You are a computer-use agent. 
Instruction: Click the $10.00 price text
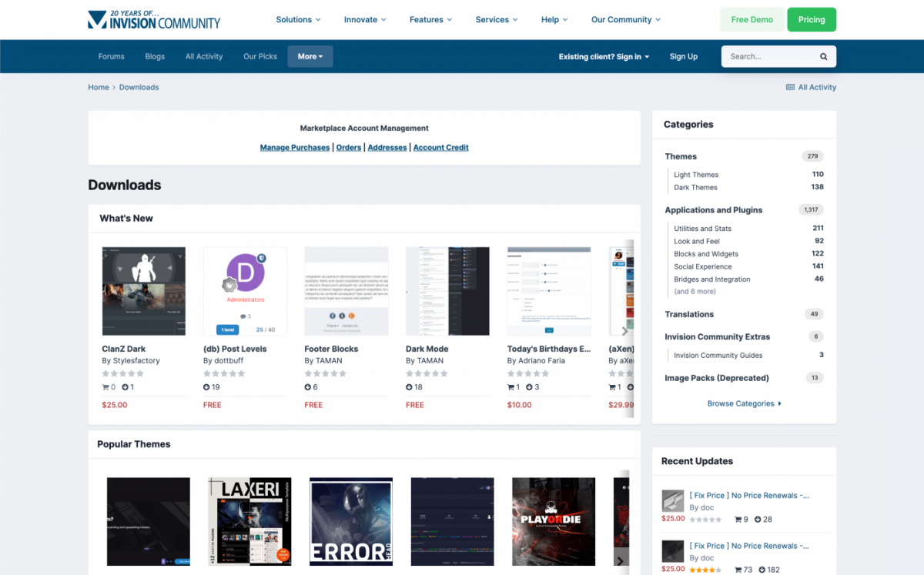pyautogui.click(x=520, y=405)
